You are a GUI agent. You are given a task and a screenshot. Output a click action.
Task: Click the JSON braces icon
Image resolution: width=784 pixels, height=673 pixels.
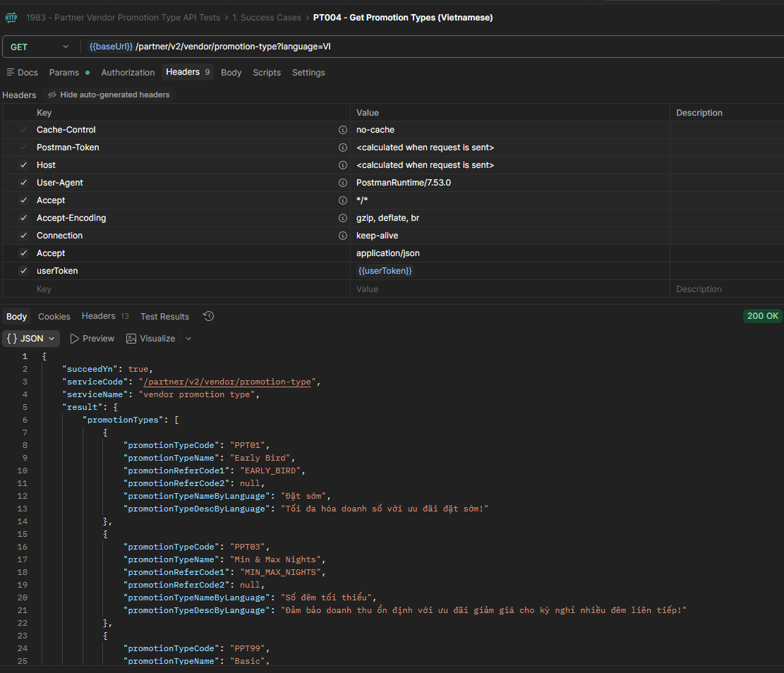[x=12, y=339]
